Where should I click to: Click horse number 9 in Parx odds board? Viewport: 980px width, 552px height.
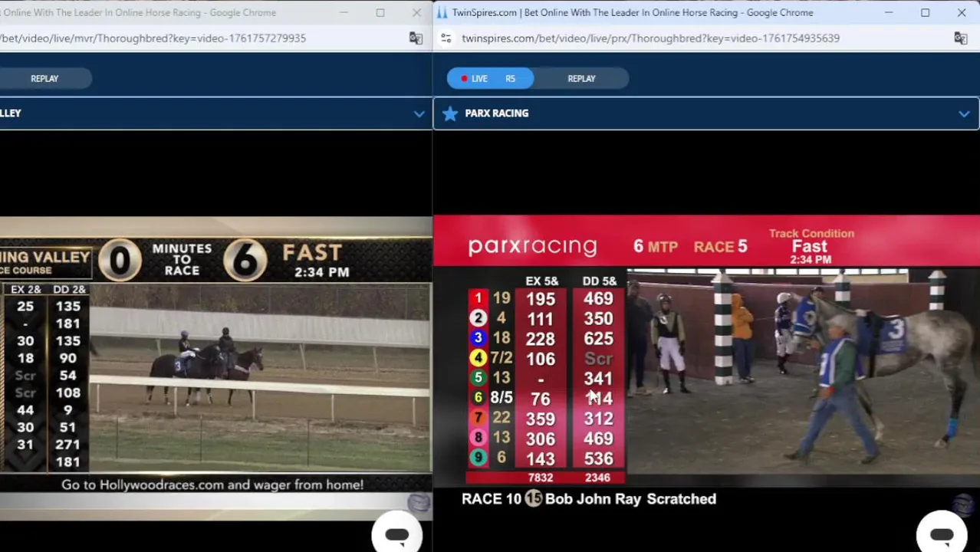[x=478, y=458]
